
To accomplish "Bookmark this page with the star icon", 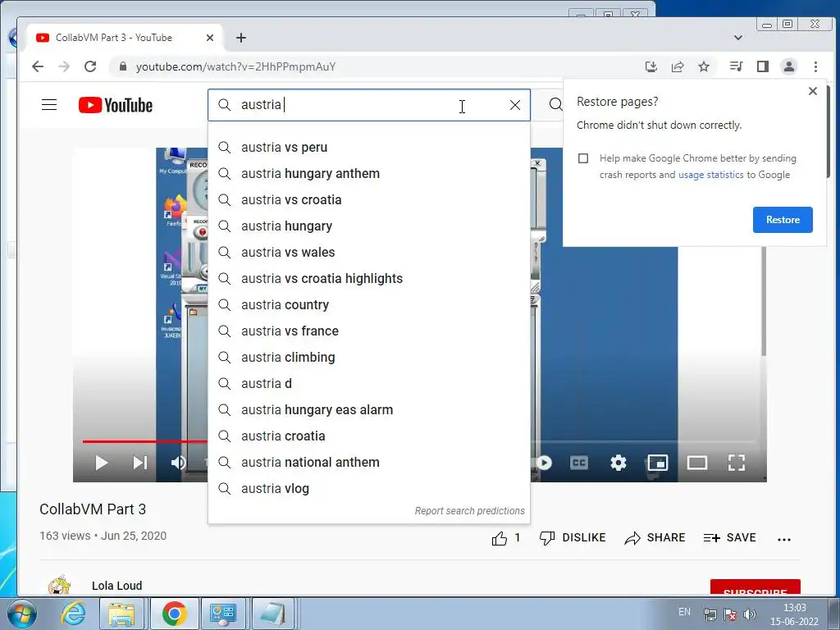I will coord(704,66).
